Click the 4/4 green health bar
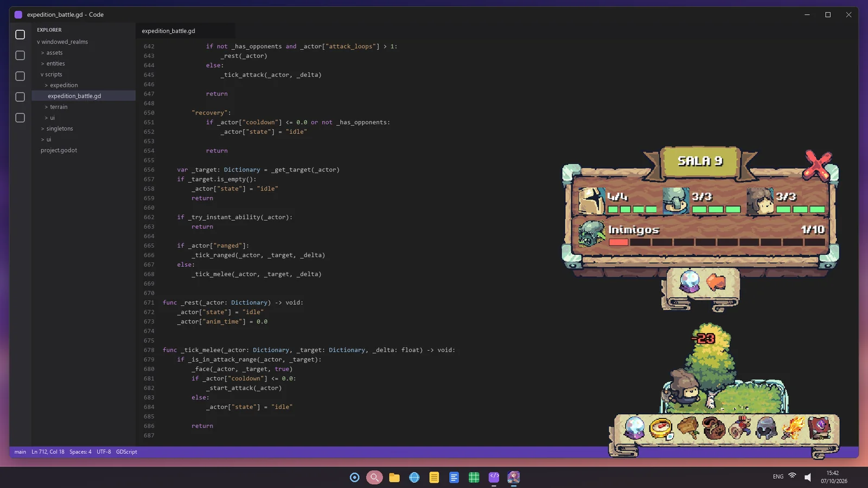Screen dimensions: 868x488 [x=632, y=209]
